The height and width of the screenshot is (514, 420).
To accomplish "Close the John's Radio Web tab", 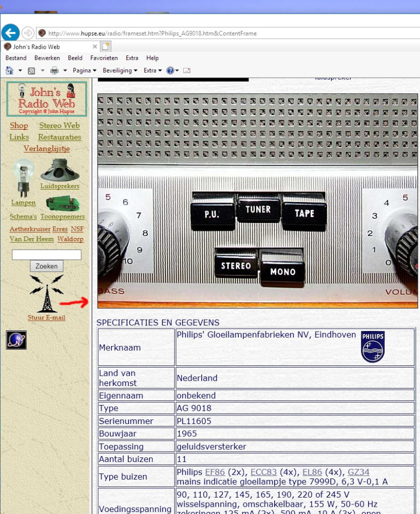I will click(95, 47).
